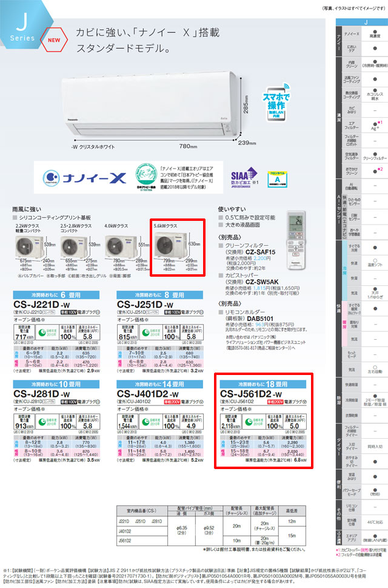Click the 使いやすい heading
This screenshot has height=588, width=388.
232,209
